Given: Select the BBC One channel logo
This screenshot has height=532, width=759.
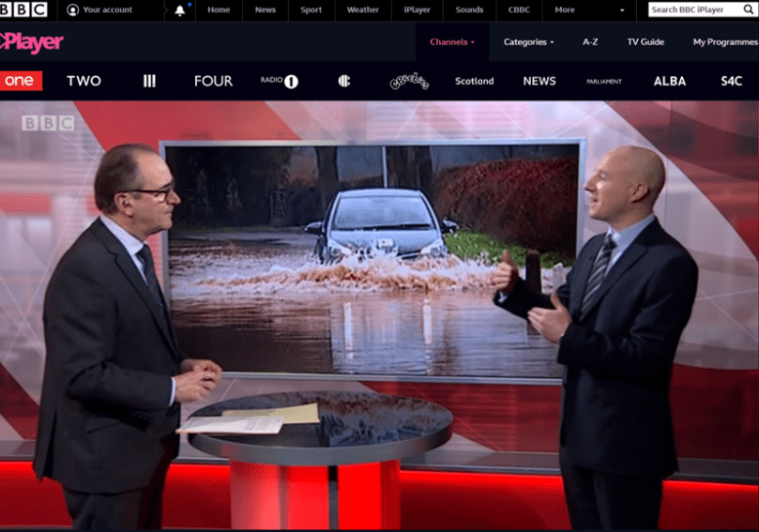Looking at the screenshot, I should pos(20,81).
